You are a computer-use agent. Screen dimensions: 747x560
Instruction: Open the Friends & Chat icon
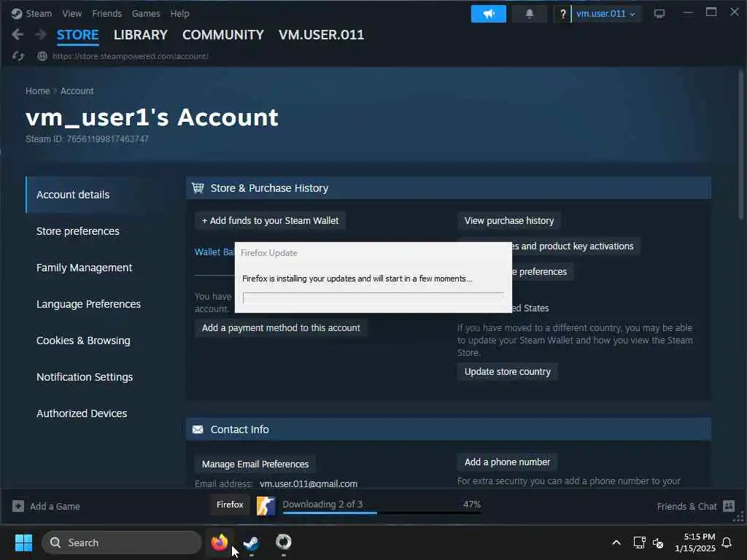coord(729,506)
